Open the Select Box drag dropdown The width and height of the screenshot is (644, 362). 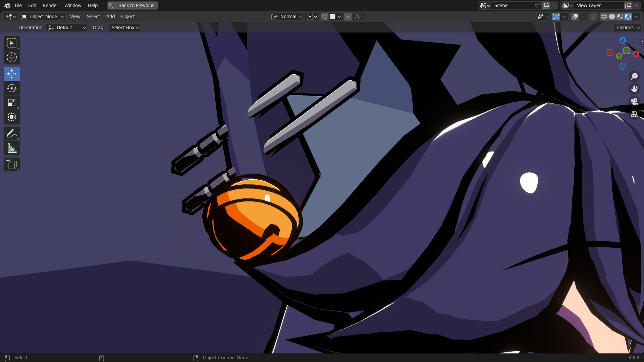coord(125,27)
